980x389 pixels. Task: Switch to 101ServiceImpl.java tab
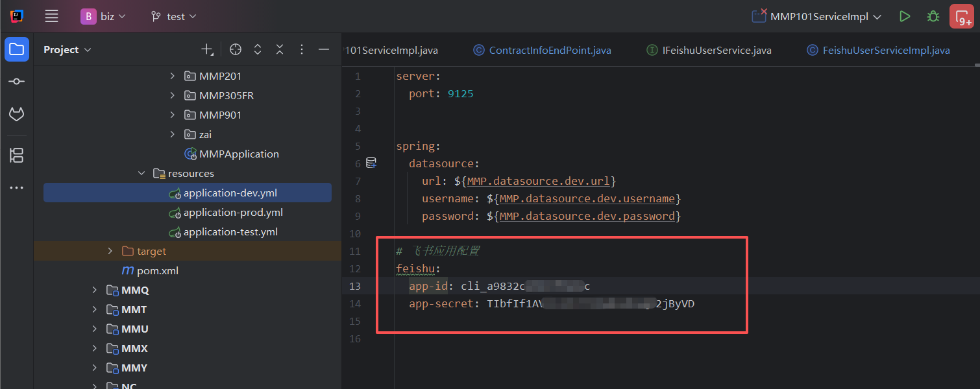(391, 50)
